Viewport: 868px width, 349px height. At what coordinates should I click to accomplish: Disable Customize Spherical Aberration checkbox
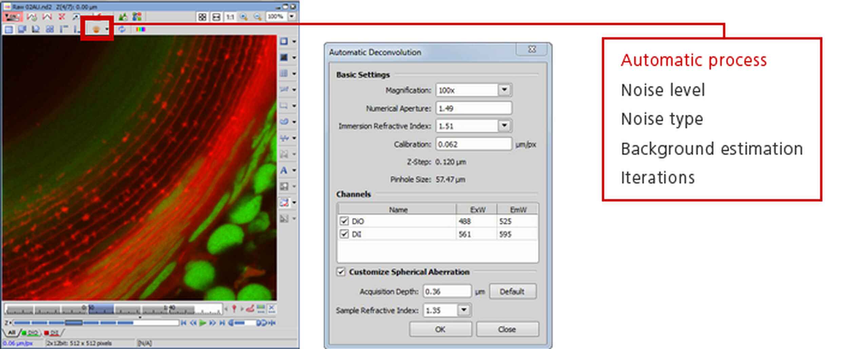[x=341, y=272]
